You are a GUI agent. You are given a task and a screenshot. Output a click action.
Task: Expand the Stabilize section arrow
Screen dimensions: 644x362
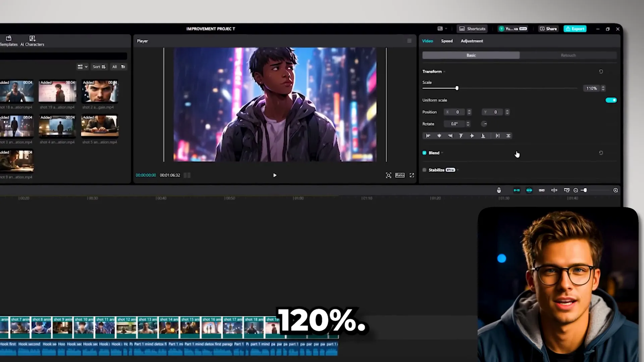pos(458,170)
